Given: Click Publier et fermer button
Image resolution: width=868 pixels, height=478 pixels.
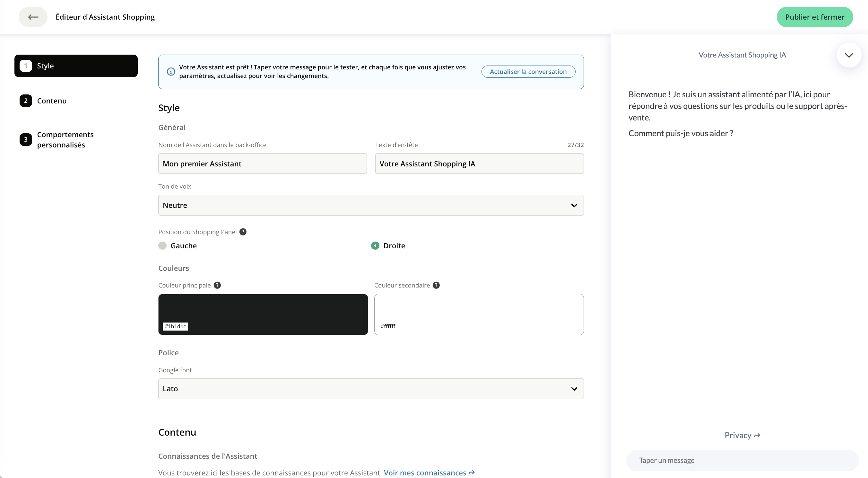Looking at the screenshot, I should [x=814, y=17].
